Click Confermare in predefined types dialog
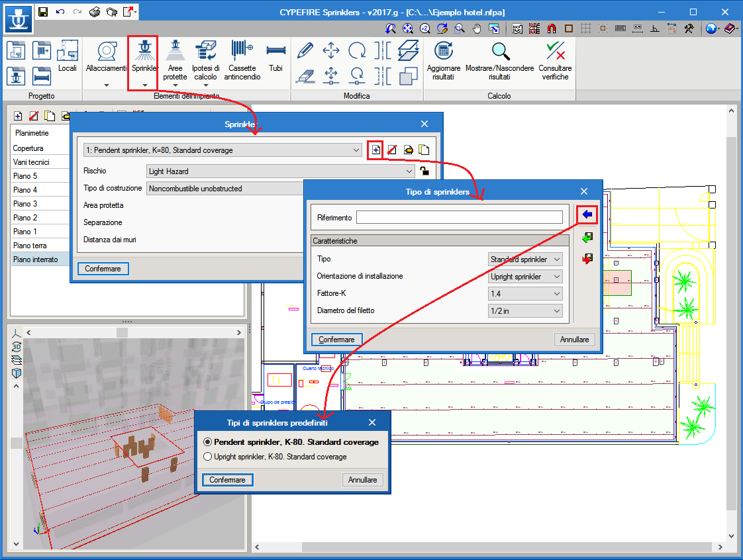This screenshot has height=560, width=743. (x=227, y=479)
